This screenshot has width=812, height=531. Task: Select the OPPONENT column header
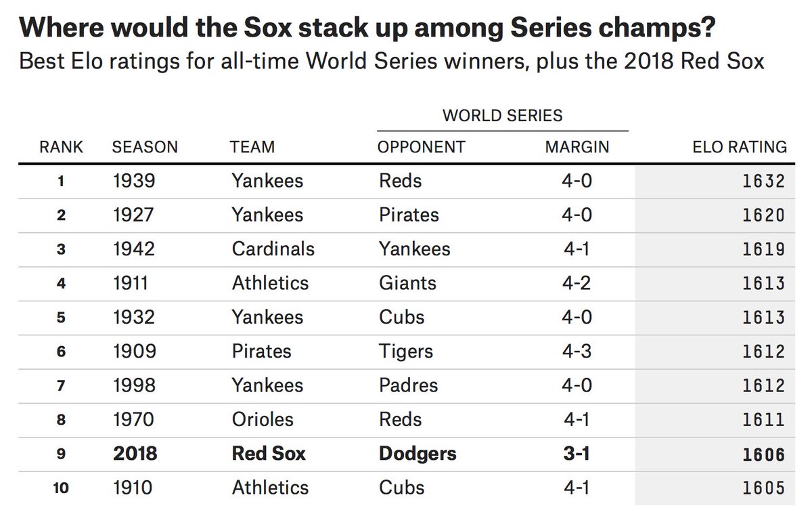click(422, 146)
